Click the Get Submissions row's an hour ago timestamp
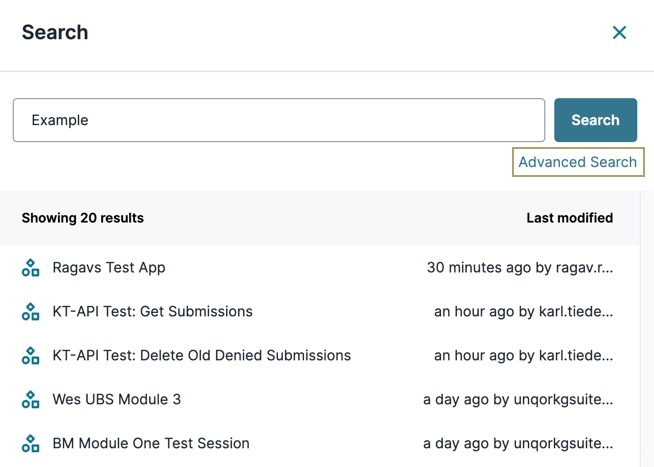654x467 pixels. (x=524, y=311)
